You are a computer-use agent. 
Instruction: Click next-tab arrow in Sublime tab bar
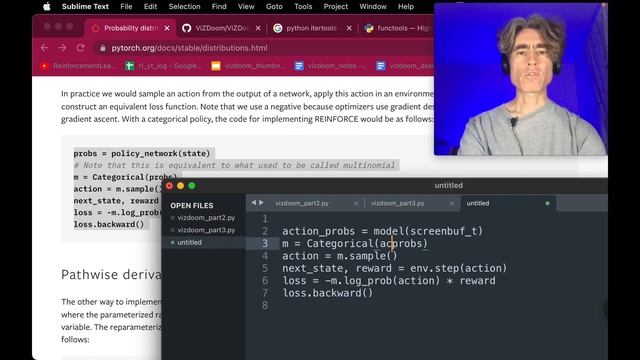(261, 202)
